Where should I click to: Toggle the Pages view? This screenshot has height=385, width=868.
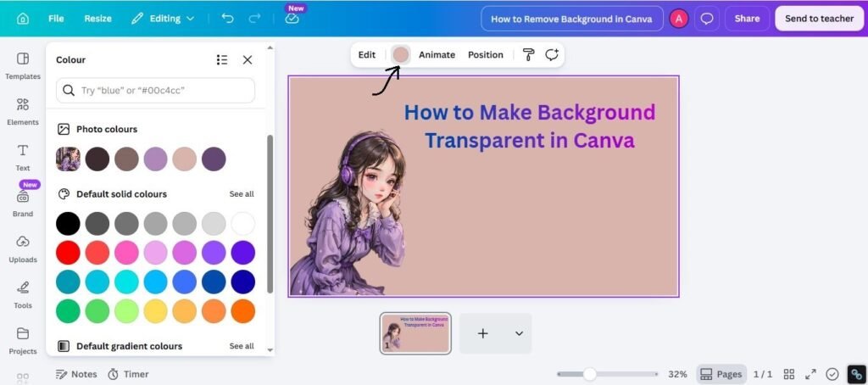[x=721, y=375]
